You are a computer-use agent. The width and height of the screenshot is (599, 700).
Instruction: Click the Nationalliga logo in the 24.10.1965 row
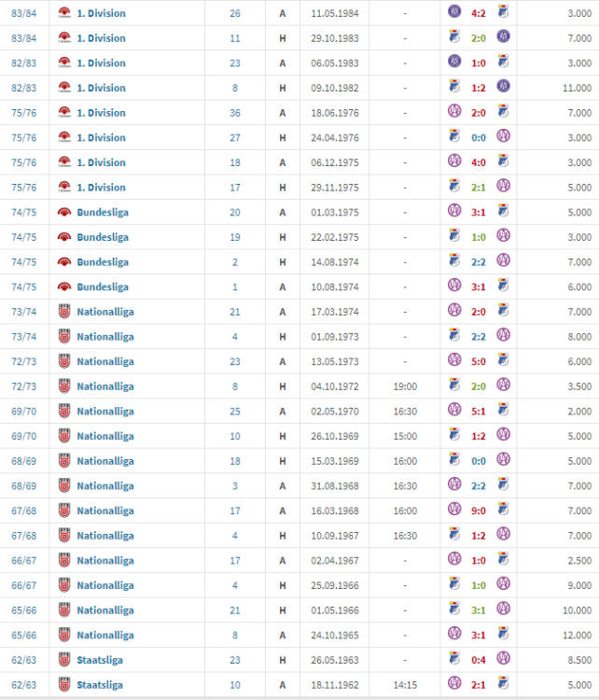pyautogui.click(x=64, y=636)
